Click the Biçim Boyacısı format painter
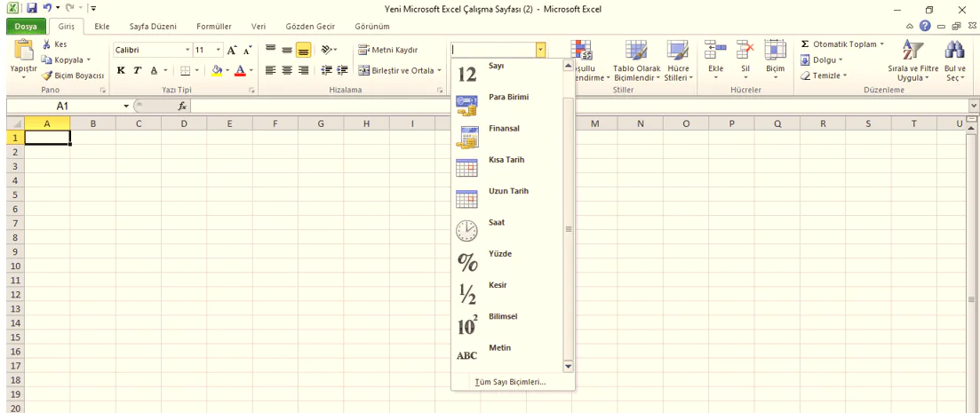 (73, 75)
